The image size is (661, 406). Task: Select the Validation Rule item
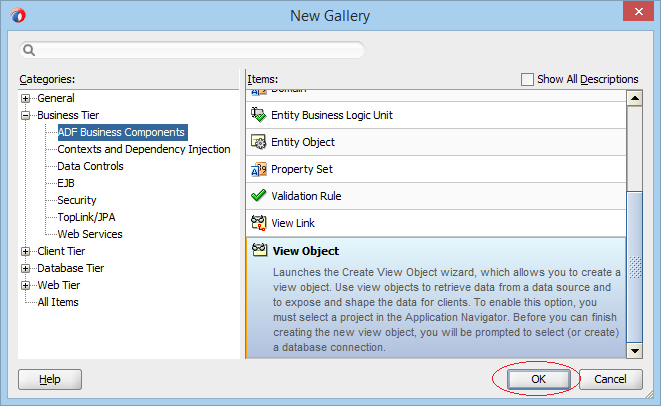(x=436, y=196)
